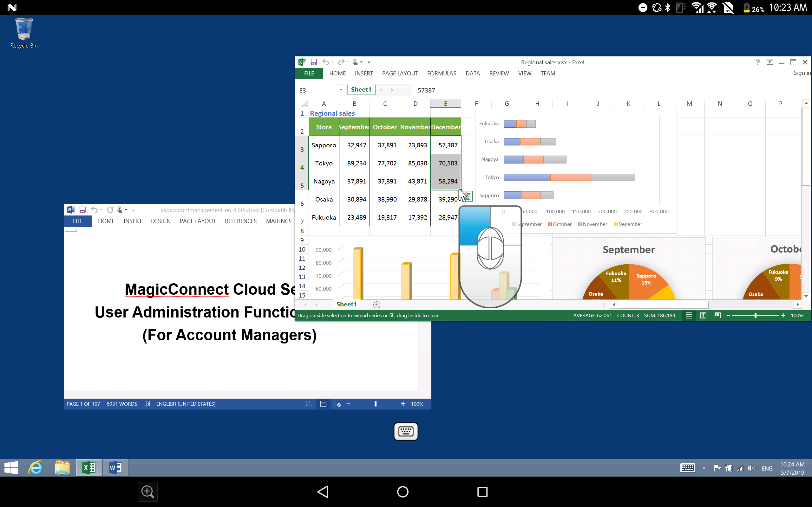
Task: Click Touch/Mouse mode icon in Excel toolbar
Action: (x=355, y=62)
